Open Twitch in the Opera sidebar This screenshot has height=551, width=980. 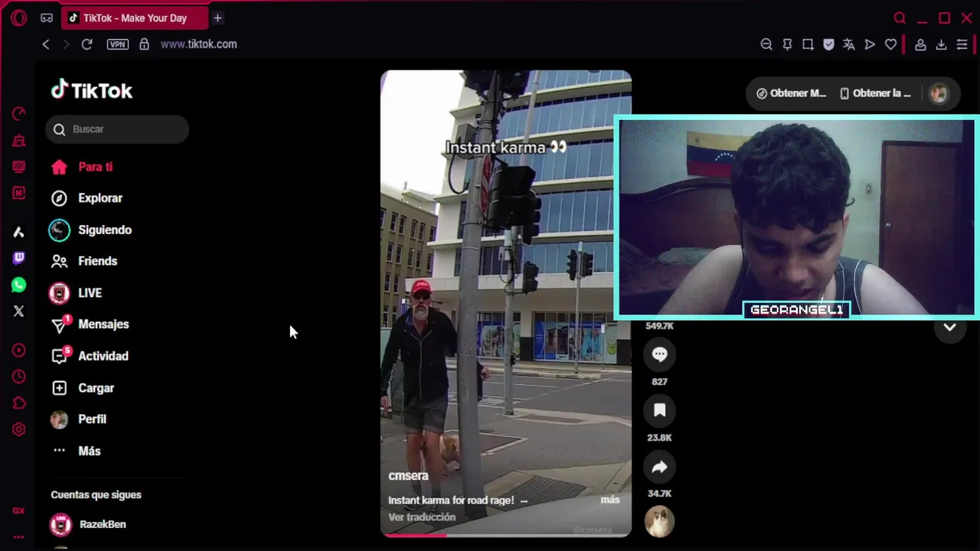click(19, 259)
